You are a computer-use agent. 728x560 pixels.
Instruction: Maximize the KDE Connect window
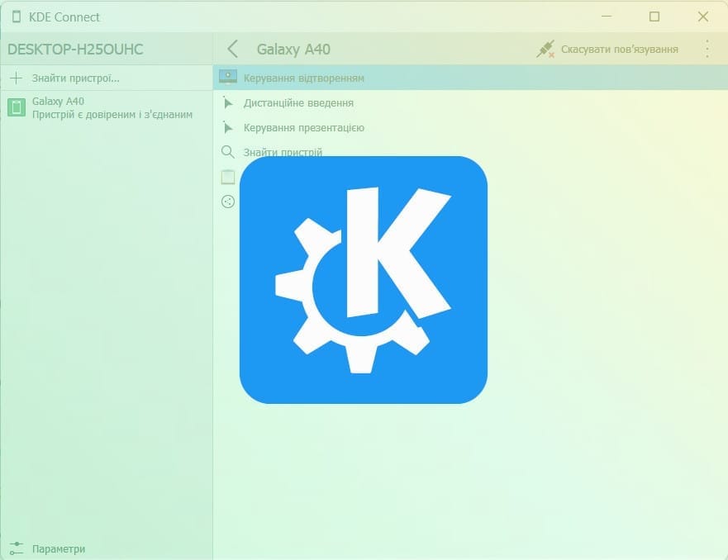coord(654,17)
